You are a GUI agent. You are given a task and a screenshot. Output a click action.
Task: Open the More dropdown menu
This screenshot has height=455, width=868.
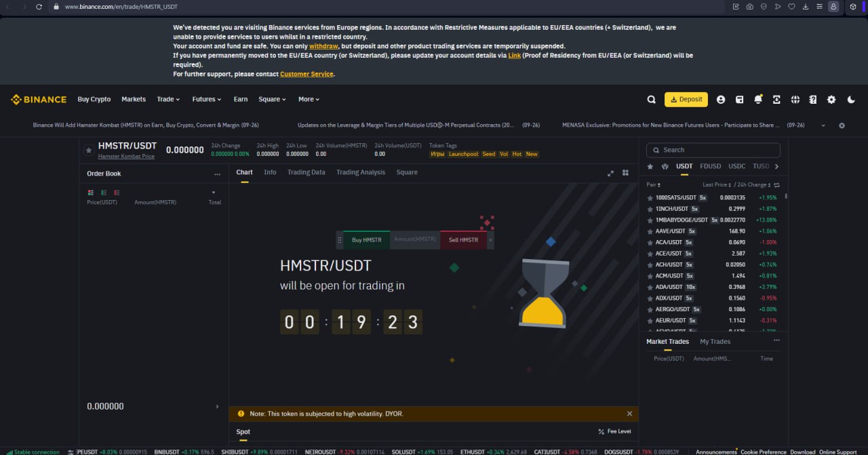(309, 100)
